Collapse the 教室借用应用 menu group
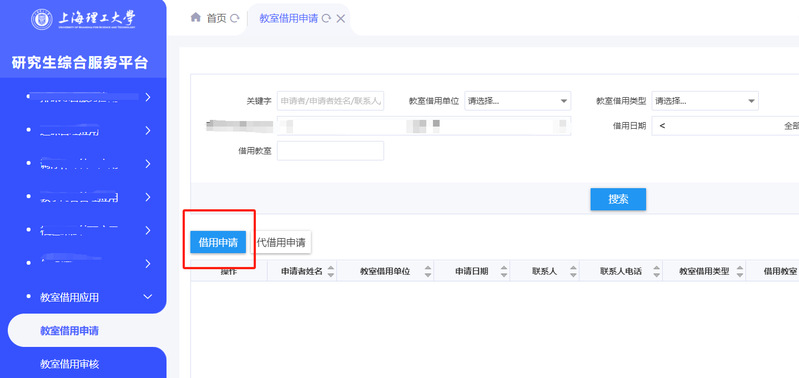Viewport: 799px width, 378px height. pyautogui.click(x=148, y=297)
